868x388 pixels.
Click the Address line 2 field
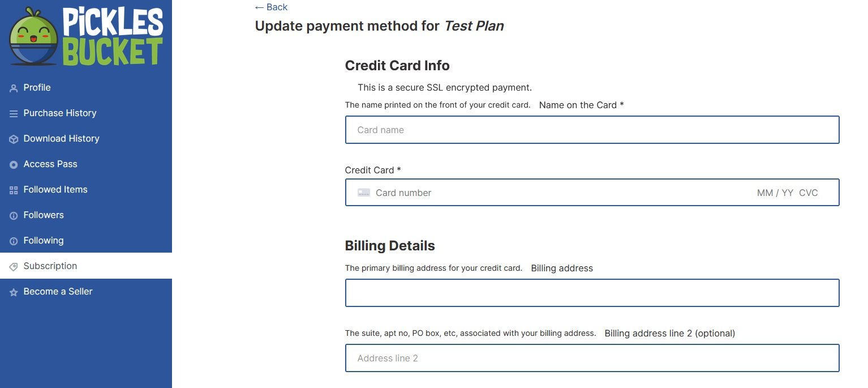[x=592, y=358]
